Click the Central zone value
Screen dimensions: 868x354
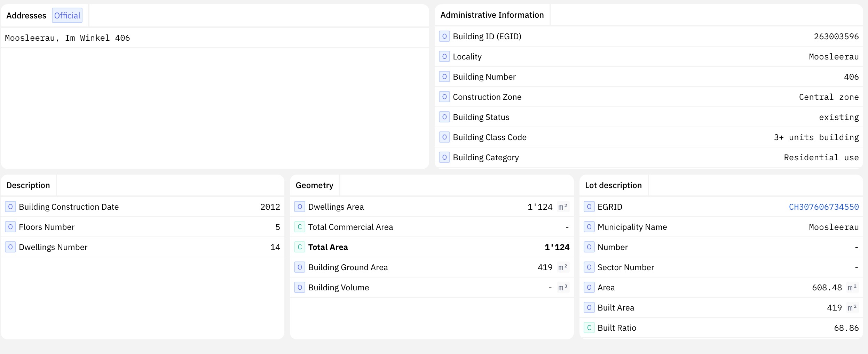coord(829,97)
